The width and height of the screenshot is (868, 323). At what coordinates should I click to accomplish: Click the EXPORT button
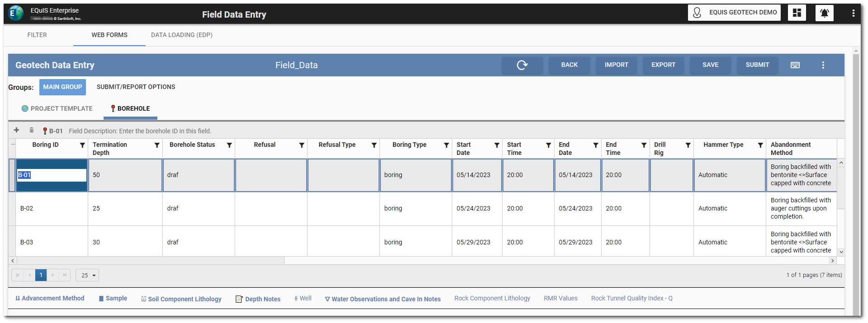click(x=663, y=65)
